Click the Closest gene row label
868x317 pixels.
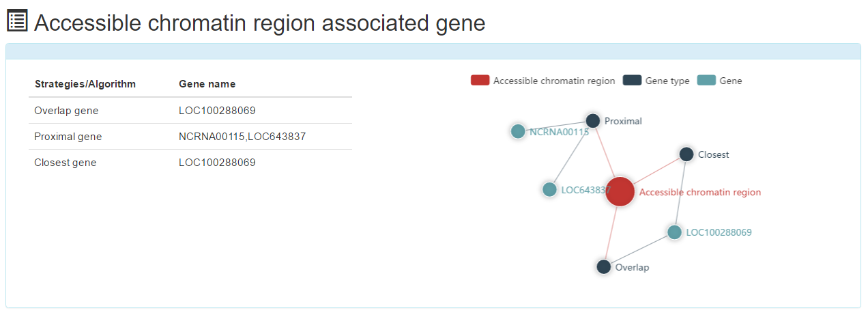[66, 163]
